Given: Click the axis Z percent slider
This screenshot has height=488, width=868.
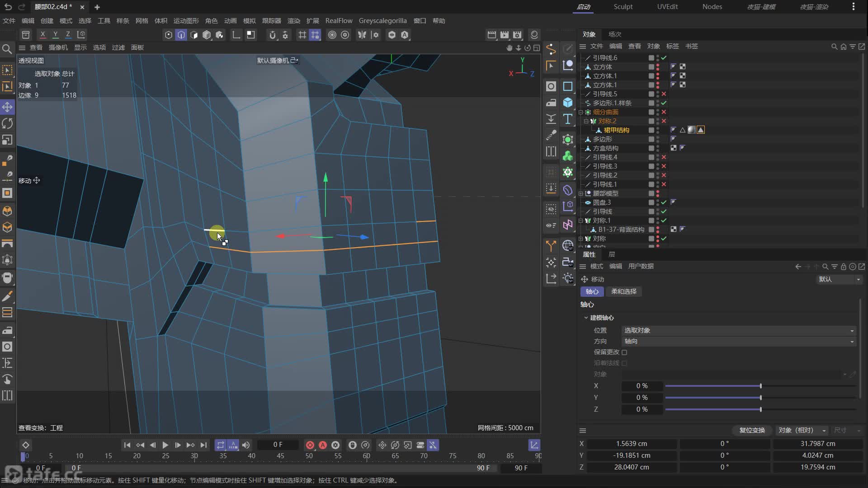Looking at the screenshot, I should point(760,409).
